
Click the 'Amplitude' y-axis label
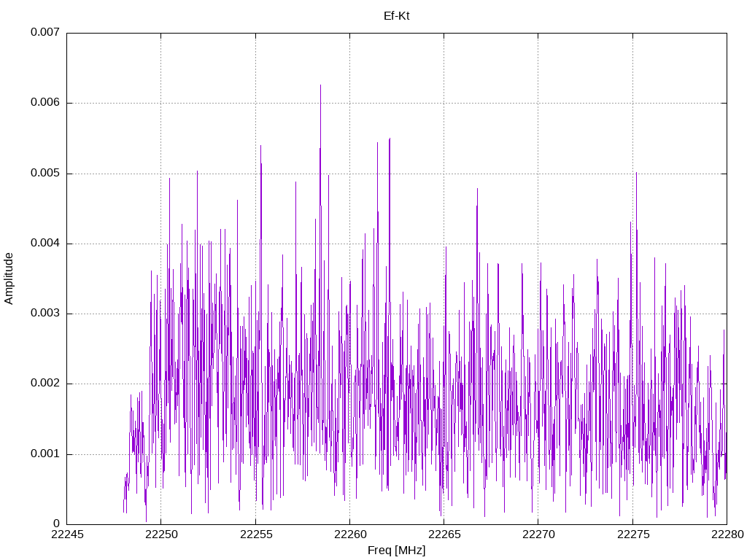[9, 279]
